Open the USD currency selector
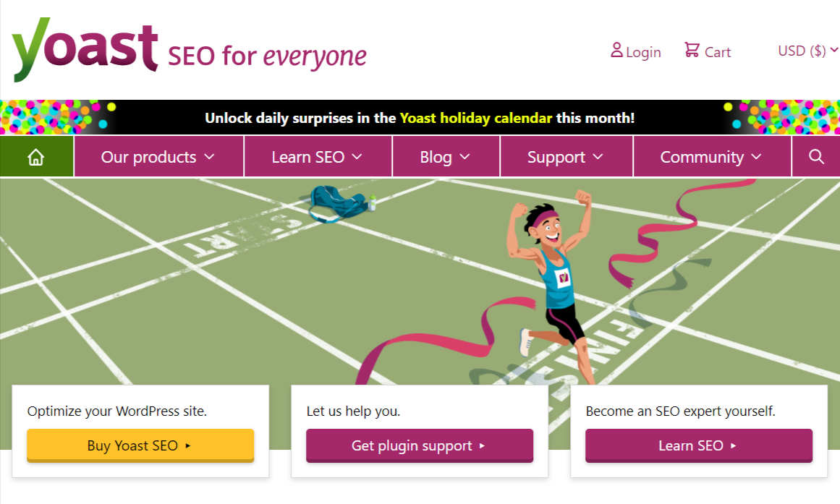Image resolution: width=840 pixels, height=504 pixels. pyautogui.click(x=805, y=51)
